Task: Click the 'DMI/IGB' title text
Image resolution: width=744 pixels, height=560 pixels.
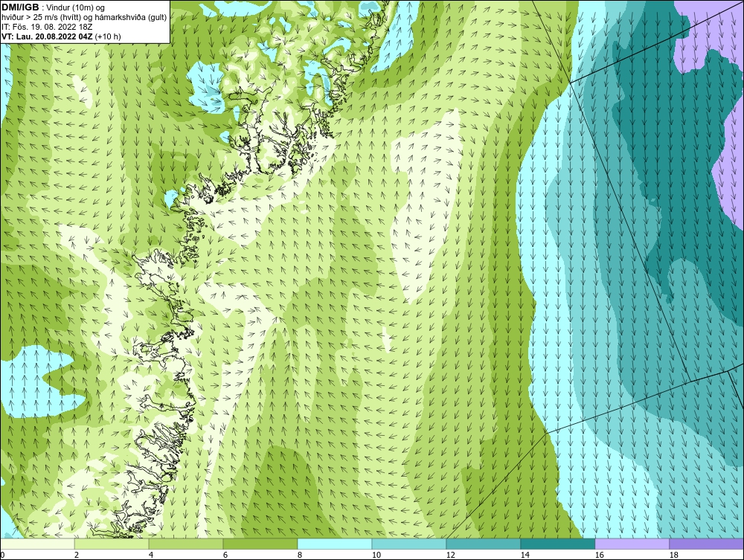Action: (x=20, y=7)
